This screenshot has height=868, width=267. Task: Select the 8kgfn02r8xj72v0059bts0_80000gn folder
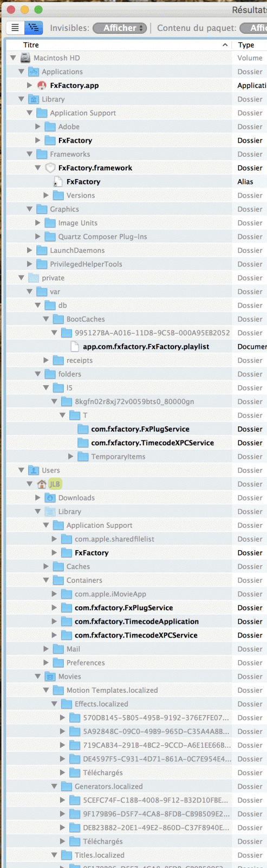[x=135, y=401]
